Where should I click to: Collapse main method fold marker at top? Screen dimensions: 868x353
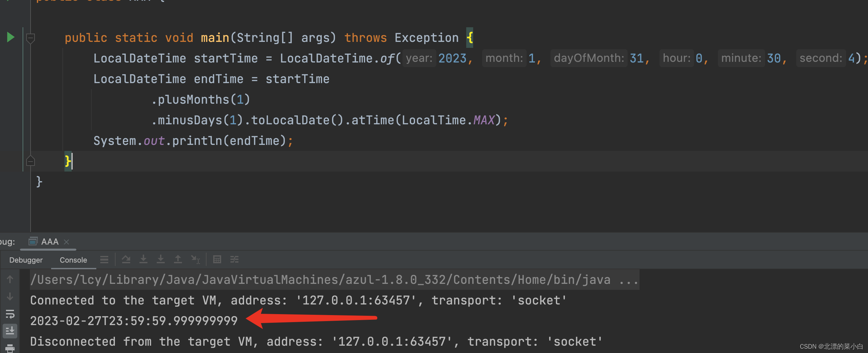[x=30, y=38]
